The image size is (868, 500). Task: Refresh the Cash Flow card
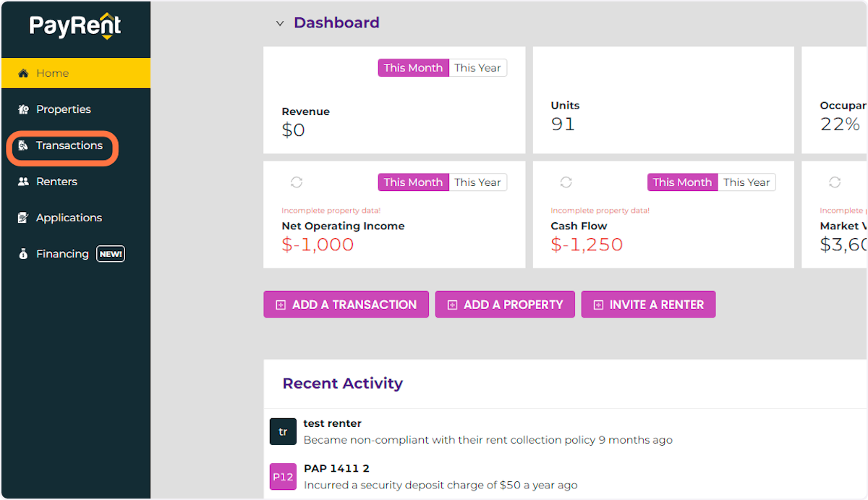(566, 182)
